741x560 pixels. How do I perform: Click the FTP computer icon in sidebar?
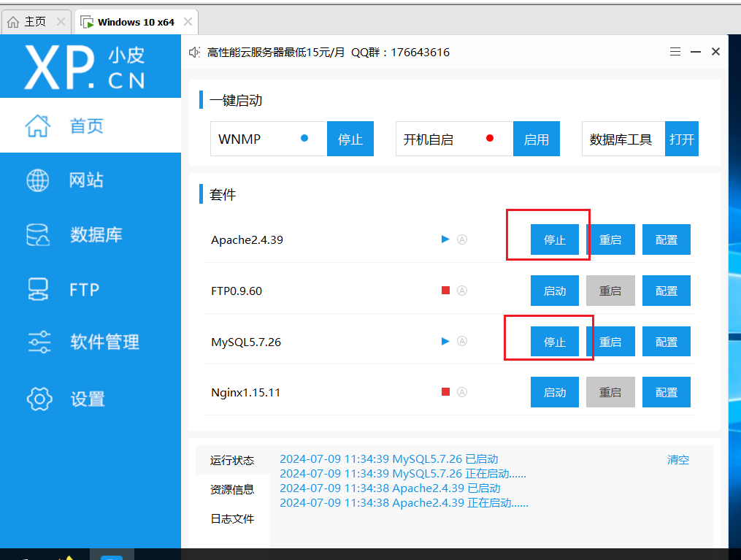click(x=38, y=289)
